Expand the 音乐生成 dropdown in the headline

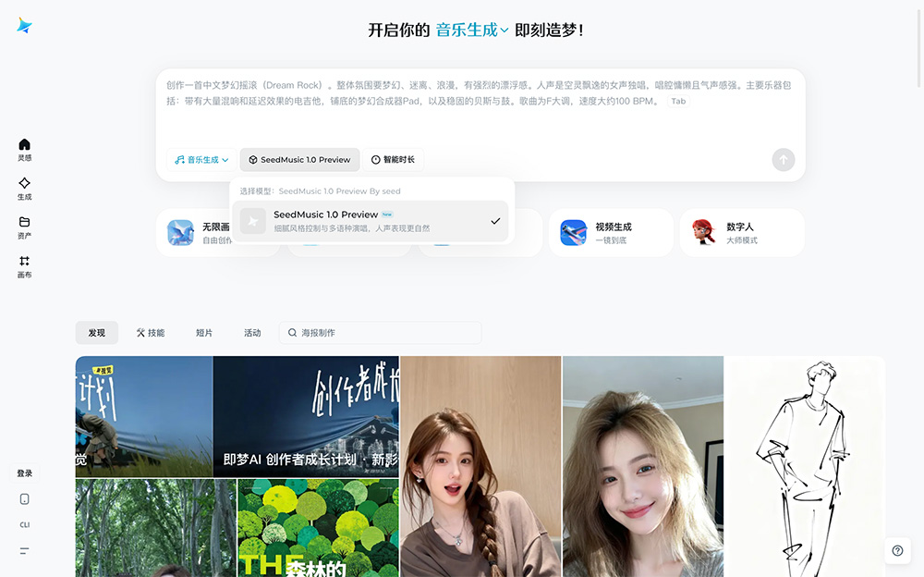click(x=472, y=31)
